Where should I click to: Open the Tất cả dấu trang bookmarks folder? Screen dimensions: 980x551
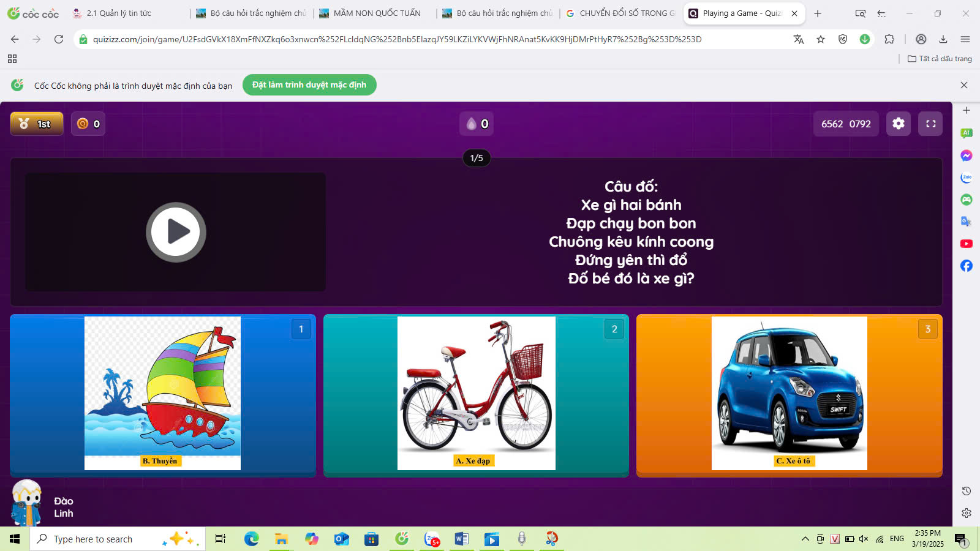point(940,59)
